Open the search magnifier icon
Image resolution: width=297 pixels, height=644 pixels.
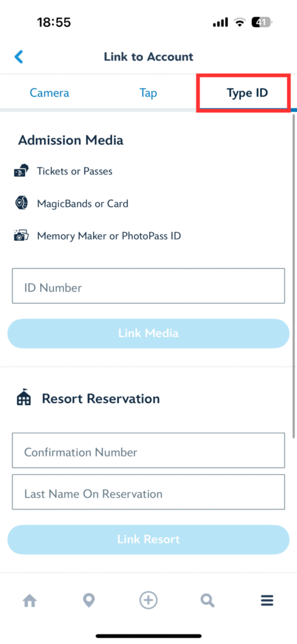208,601
